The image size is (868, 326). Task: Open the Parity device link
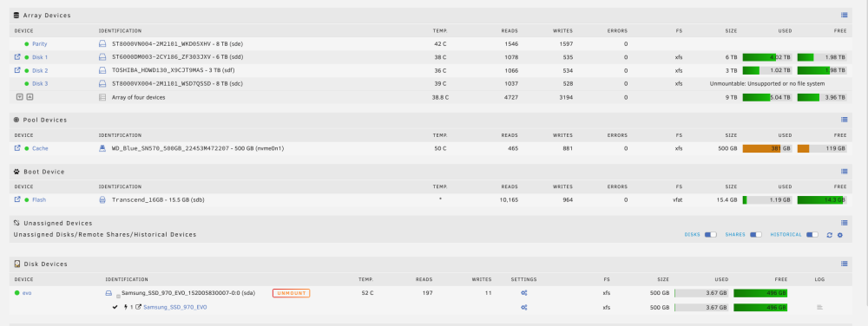[39, 43]
